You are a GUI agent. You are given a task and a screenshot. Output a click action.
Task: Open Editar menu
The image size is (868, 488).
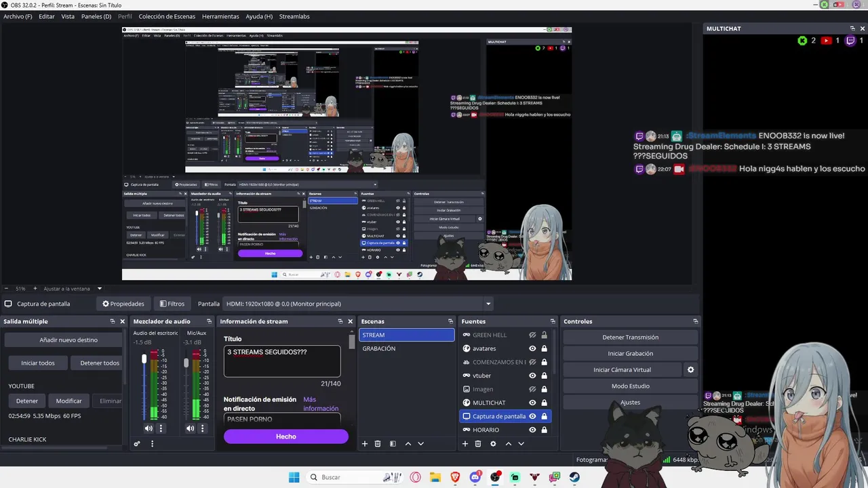(x=47, y=16)
